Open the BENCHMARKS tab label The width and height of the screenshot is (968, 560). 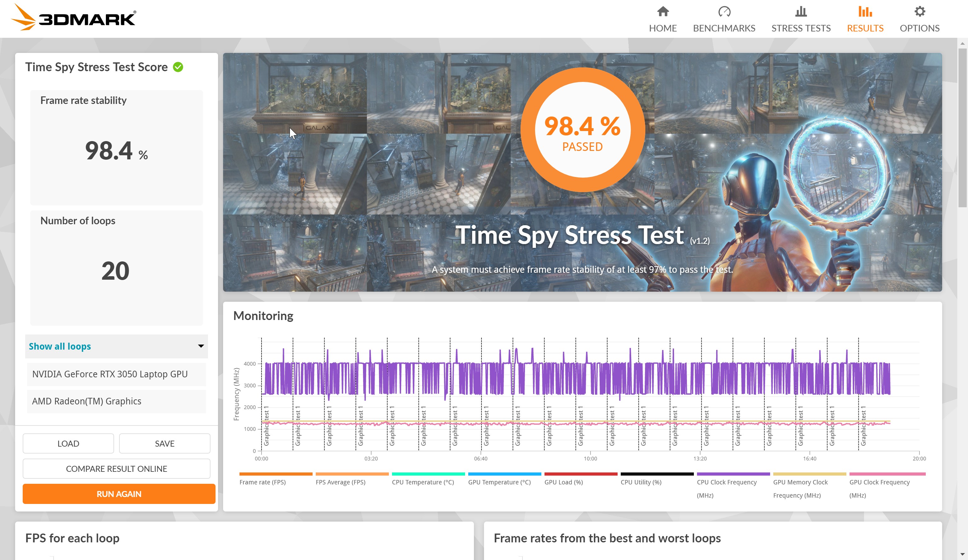tap(724, 28)
